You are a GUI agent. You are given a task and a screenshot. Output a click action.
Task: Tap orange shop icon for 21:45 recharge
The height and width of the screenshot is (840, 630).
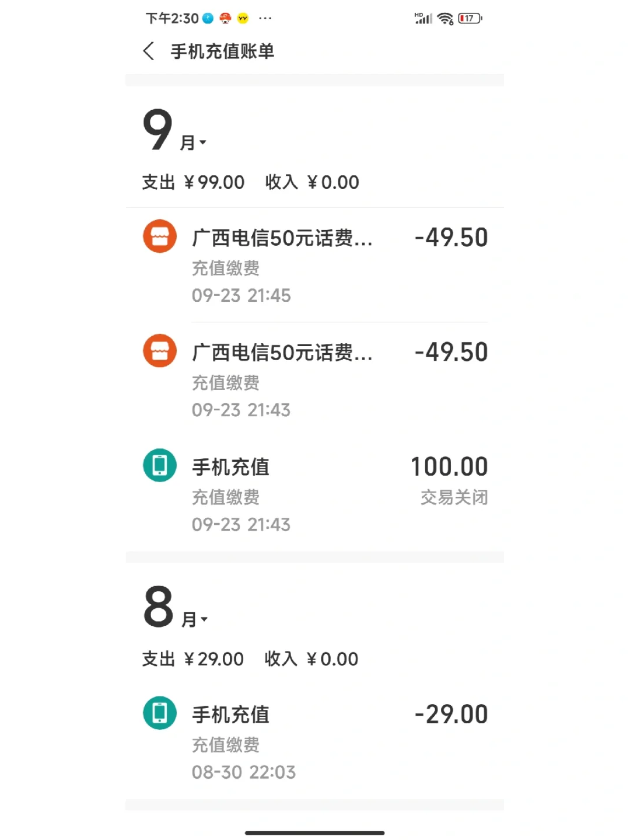[160, 236]
